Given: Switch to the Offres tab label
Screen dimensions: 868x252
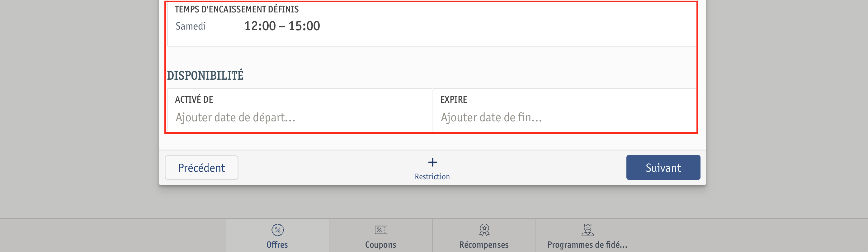Looking at the screenshot, I should pos(277,245).
